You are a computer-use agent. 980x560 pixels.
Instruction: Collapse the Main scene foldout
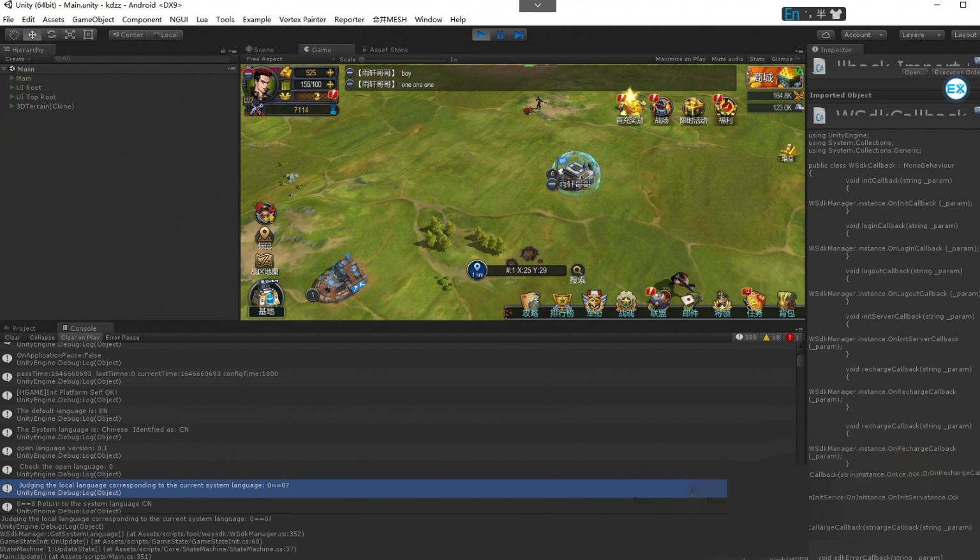click(4, 68)
